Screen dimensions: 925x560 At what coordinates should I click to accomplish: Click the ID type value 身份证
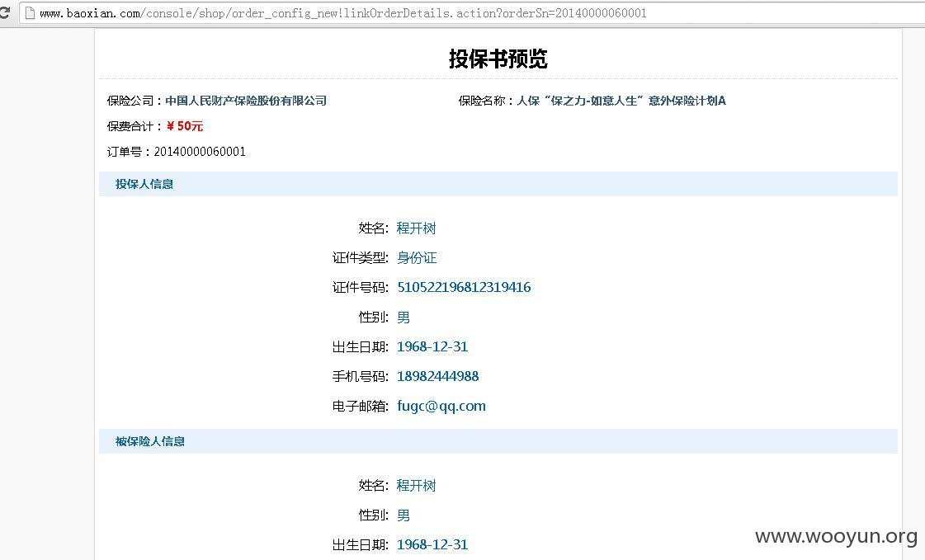pos(417,257)
